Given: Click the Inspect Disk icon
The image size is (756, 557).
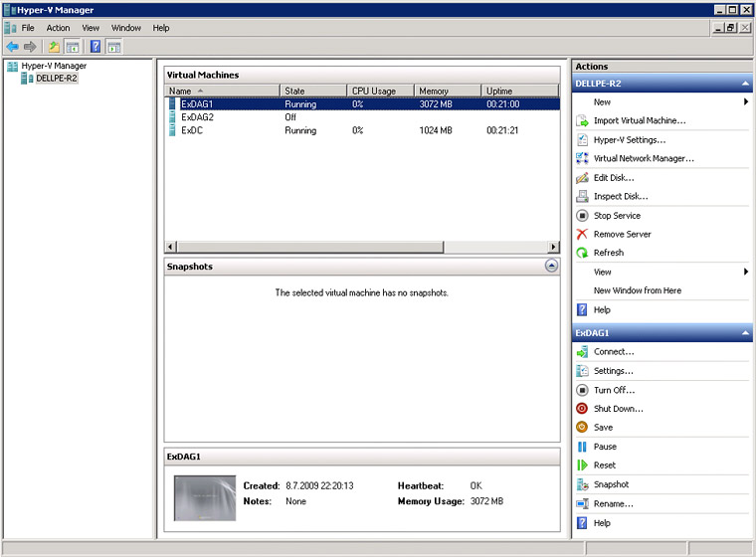Looking at the screenshot, I should [582, 196].
